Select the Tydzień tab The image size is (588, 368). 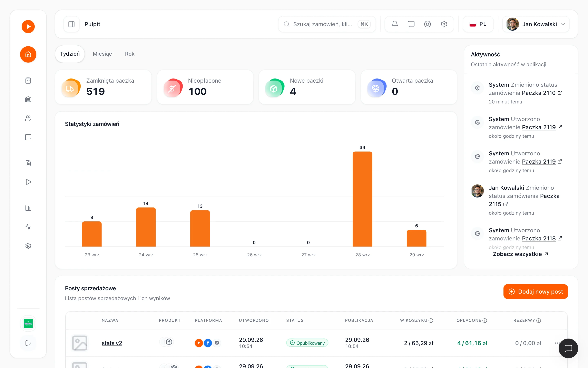click(70, 54)
